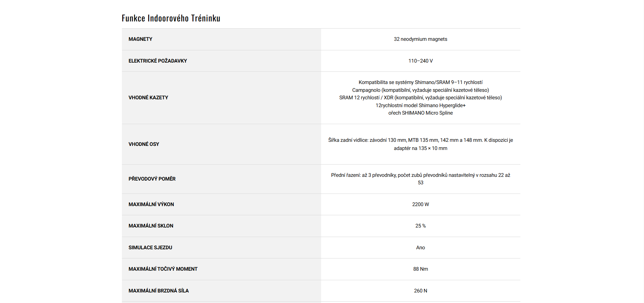
Task: Click the "Ano" value for SIMULACE SJEZDU
Action: pyautogui.click(x=420, y=248)
